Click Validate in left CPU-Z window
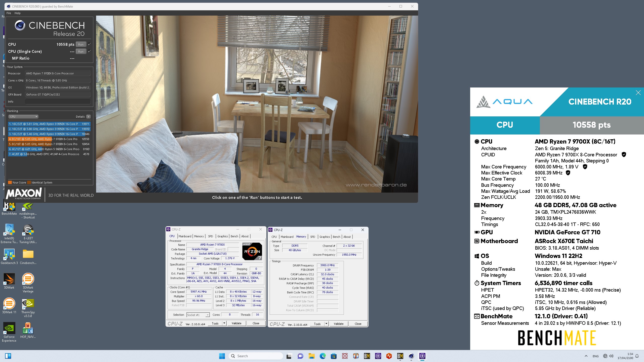The height and width of the screenshot is (362, 644). point(236,323)
